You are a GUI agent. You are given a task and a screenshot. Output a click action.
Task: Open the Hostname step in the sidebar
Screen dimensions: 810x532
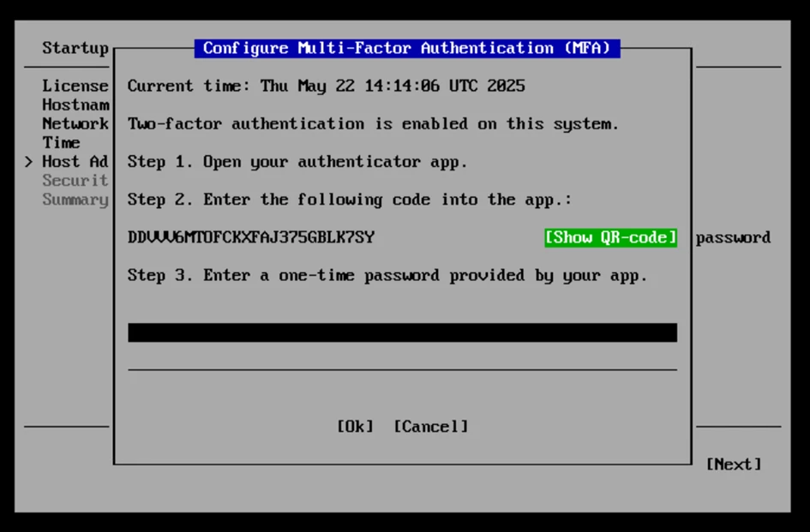pos(75,105)
